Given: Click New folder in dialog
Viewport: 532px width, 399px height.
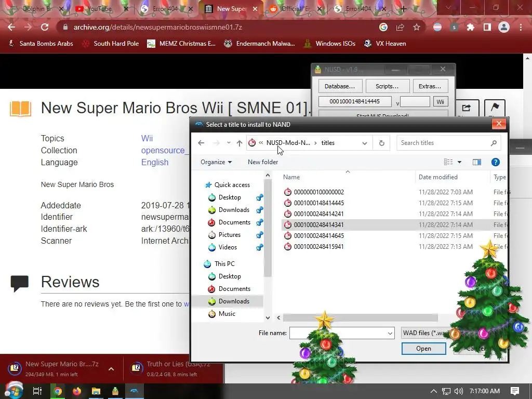Looking at the screenshot, I should pos(262,162).
